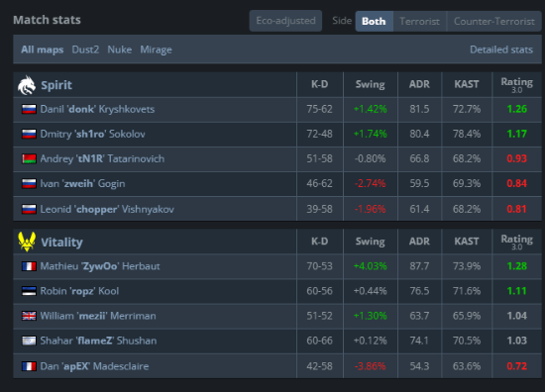The height and width of the screenshot is (392, 545).
Task: Toggle the Eco-adjusted stats button
Action: (285, 21)
